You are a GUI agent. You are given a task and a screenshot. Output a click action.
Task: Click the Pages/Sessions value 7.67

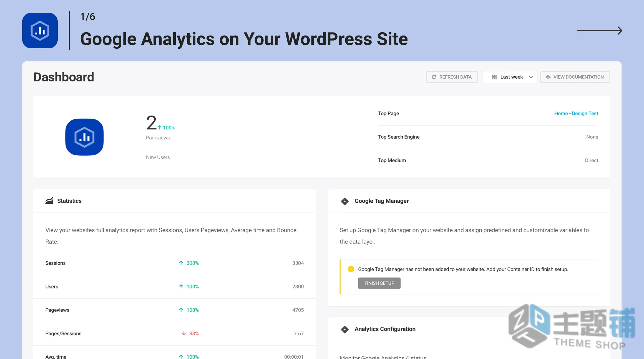tap(299, 333)
